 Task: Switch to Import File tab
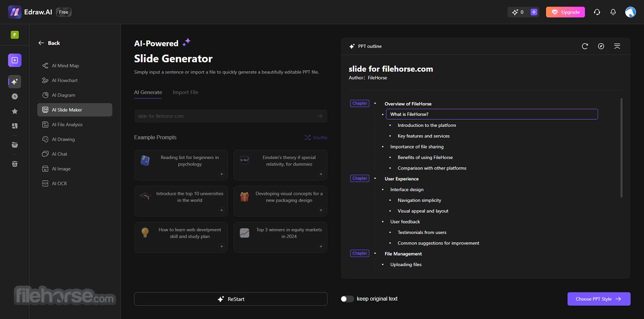185,92
